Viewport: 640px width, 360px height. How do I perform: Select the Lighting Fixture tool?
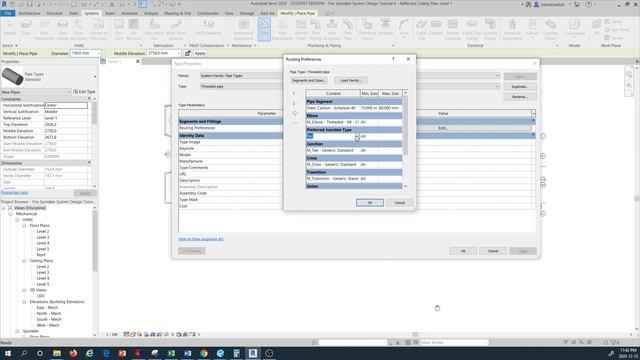550,28
